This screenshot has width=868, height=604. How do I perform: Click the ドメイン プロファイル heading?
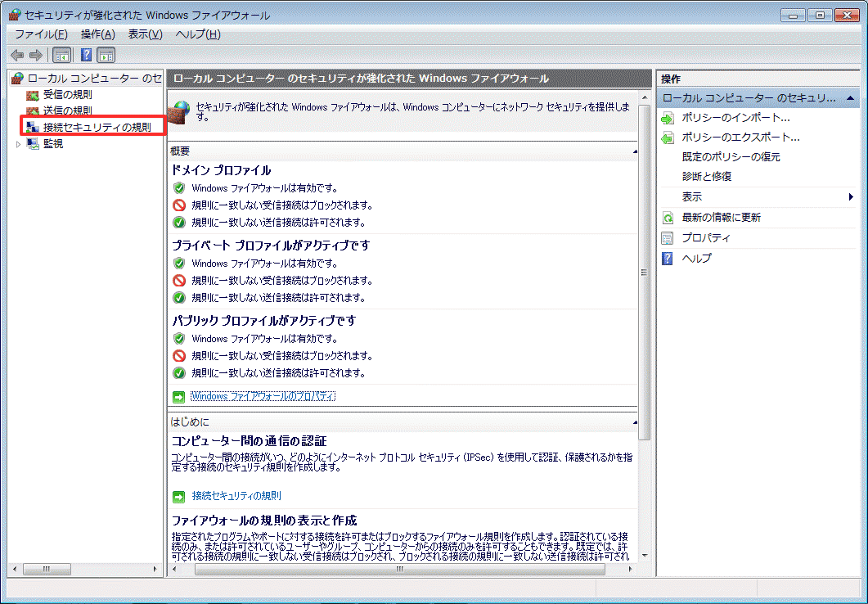tap(221, 170)
